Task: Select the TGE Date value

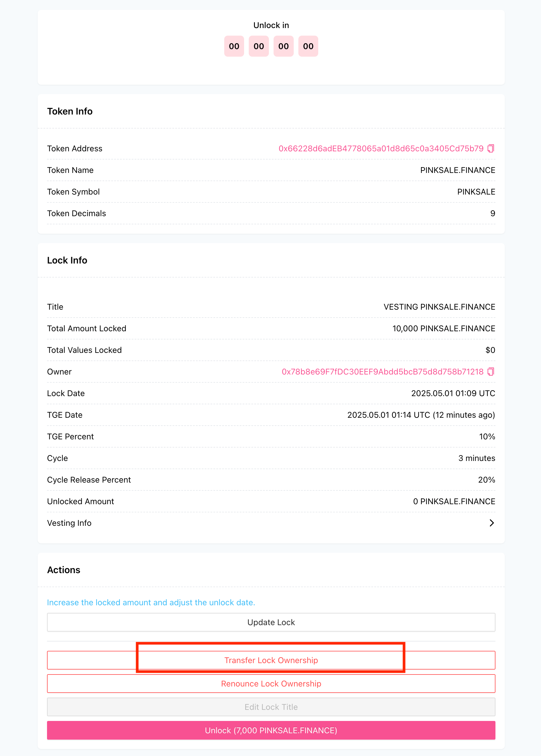Action: point(421,415)
